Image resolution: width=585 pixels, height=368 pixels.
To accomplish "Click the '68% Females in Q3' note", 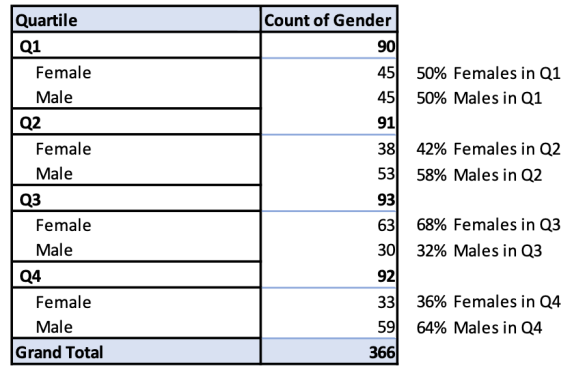I will (488, 225).
